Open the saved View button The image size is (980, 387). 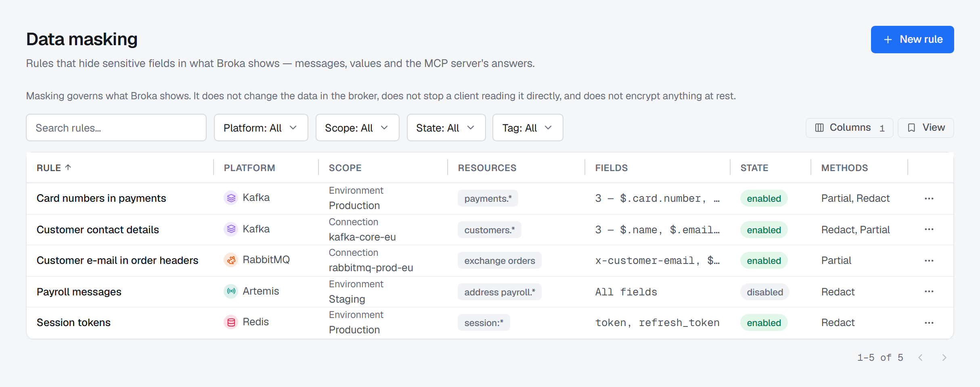[x=926, y=128]
